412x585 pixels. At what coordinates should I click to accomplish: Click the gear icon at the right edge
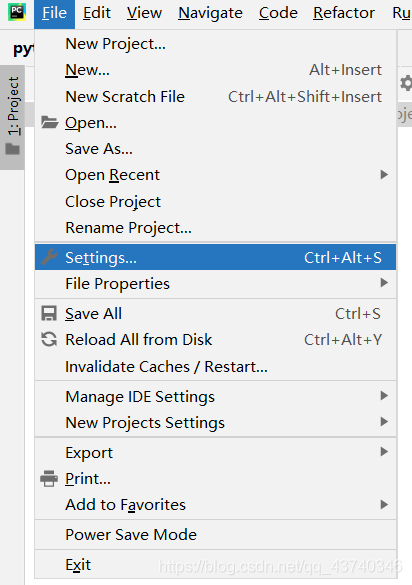pyautogui.click(x=406, y=83)
